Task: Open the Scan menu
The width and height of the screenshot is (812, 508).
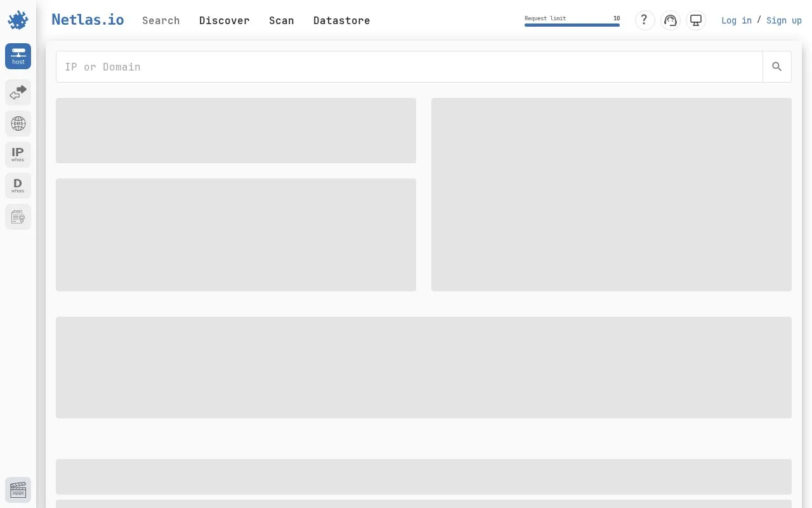Action: tap(282, 20)
